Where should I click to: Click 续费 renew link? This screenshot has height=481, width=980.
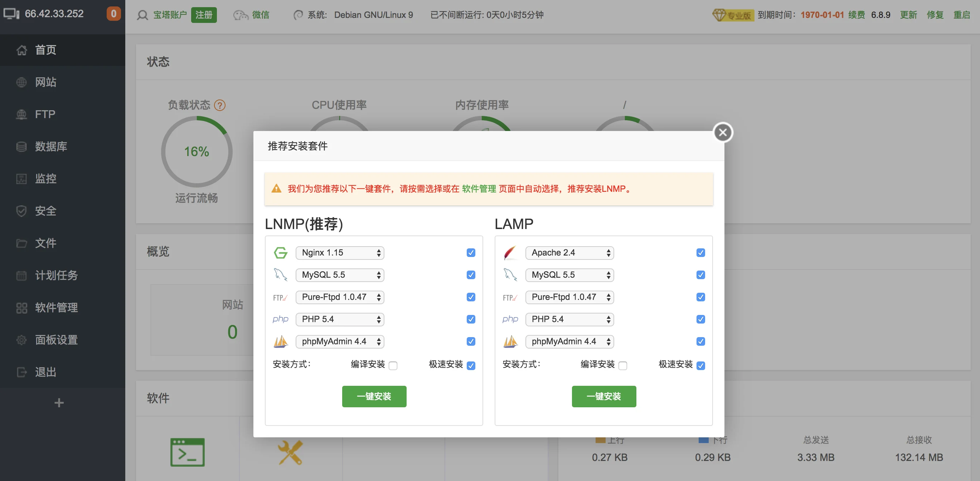pos(857,15)
